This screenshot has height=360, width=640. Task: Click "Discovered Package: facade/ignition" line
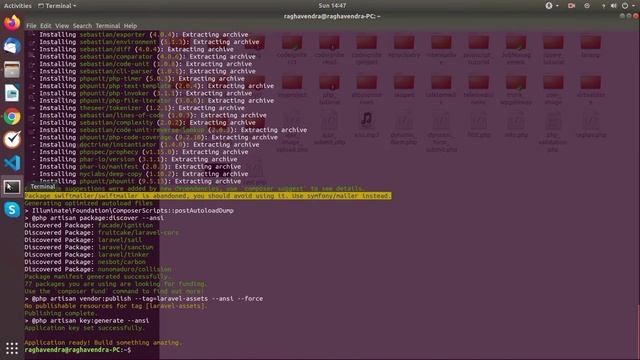coord(89,225)
